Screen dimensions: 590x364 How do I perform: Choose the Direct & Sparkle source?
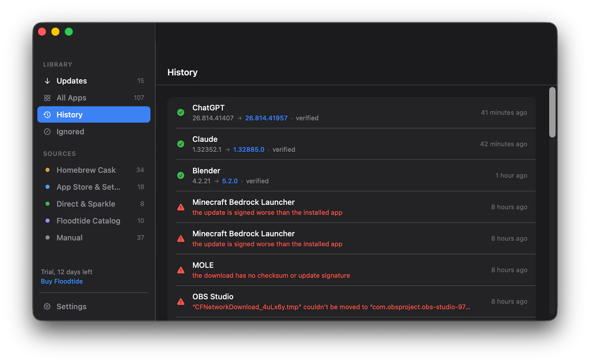94,204
